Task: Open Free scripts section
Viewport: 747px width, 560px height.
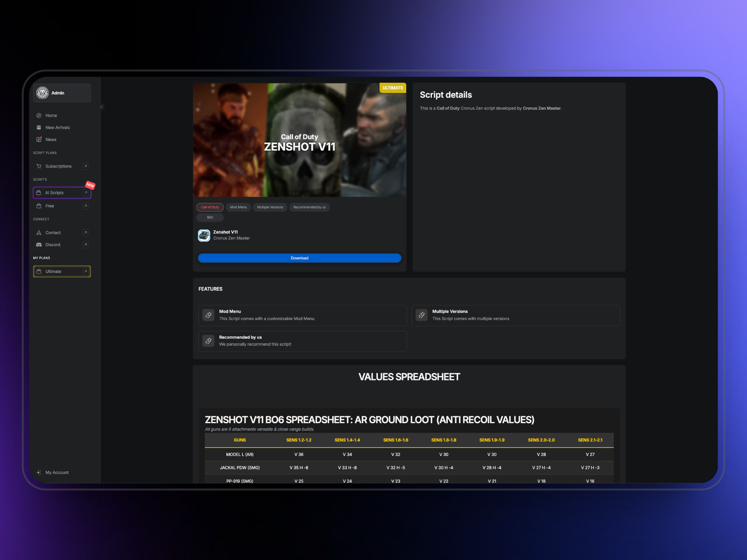Action: (x=62, y=206)
